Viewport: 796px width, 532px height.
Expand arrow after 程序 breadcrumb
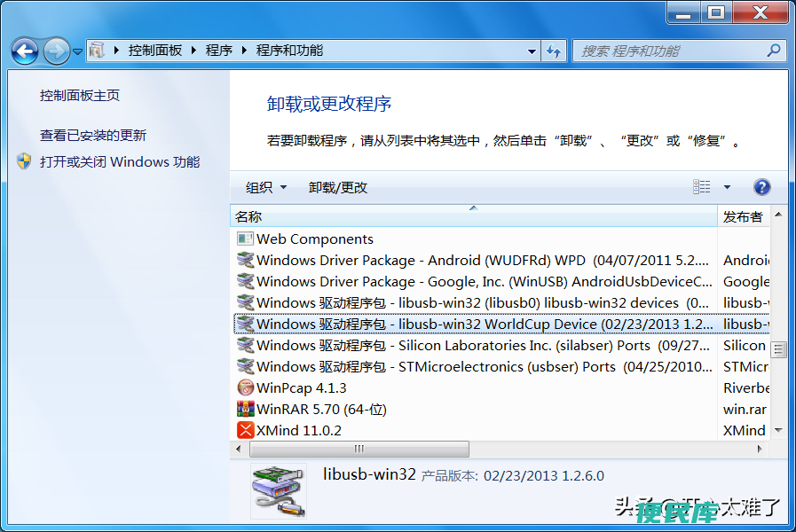pos(244,51)
